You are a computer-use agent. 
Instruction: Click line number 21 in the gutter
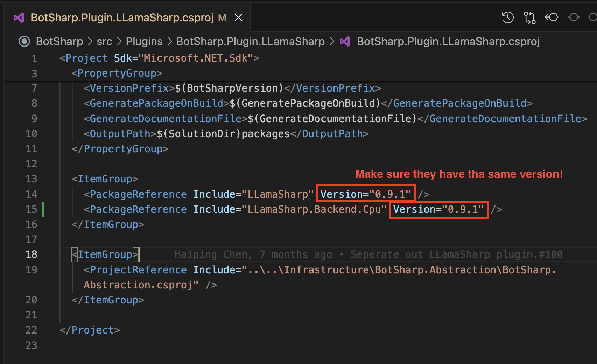click(x=31, y=315)
